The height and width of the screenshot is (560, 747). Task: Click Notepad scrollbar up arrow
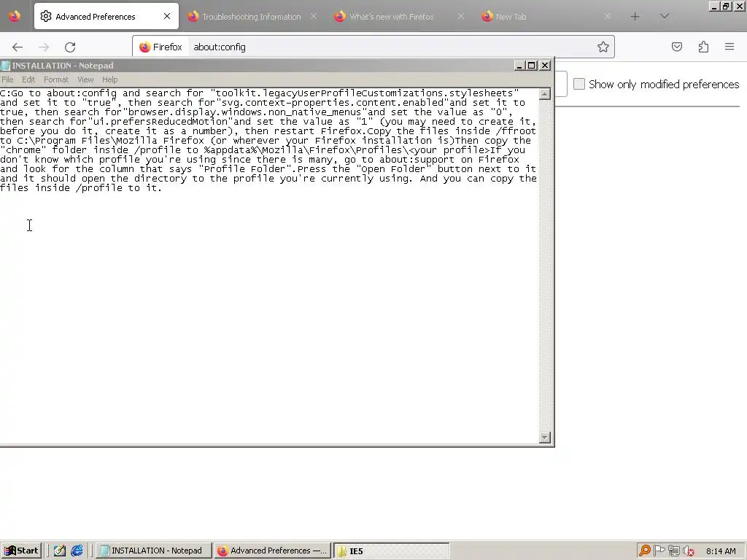pyautogui.click(x=544, y=94)
